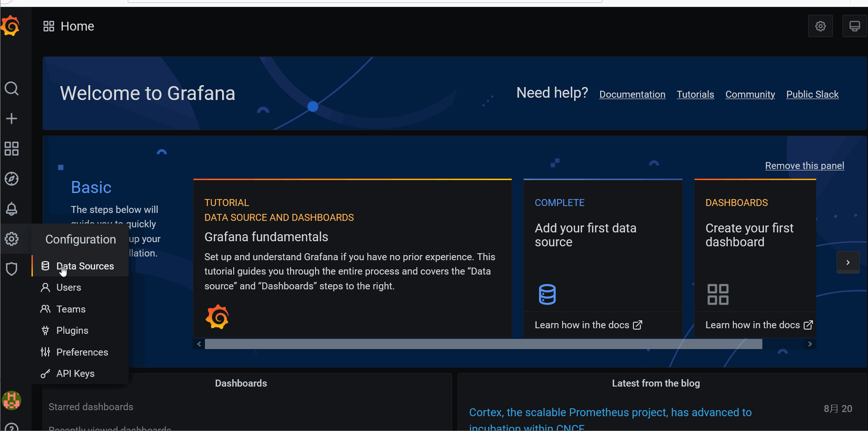This screenshot has width=868, height=431.
Task: Open the Community link
Action: tap(750, 94)
